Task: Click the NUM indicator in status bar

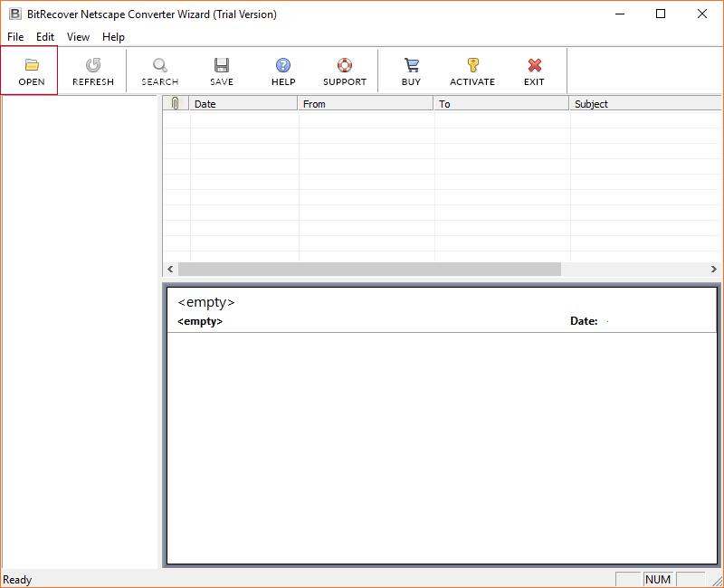Action: click(x=658, y=579)
